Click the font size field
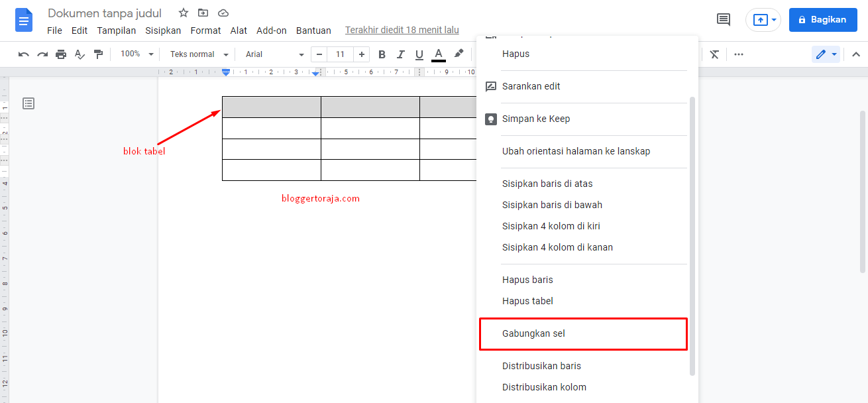This screenshot has height=403, width=868. (341, 54)
